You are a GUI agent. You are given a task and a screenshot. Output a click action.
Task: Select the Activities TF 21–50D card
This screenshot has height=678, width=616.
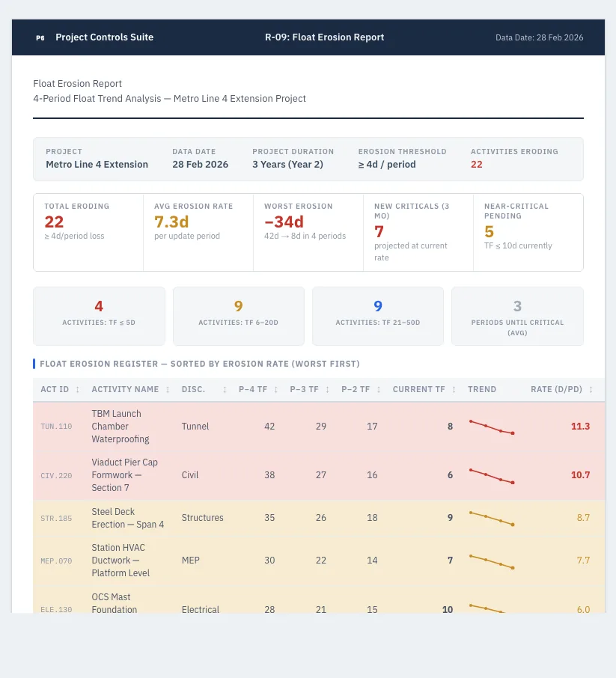coord(378,316)
